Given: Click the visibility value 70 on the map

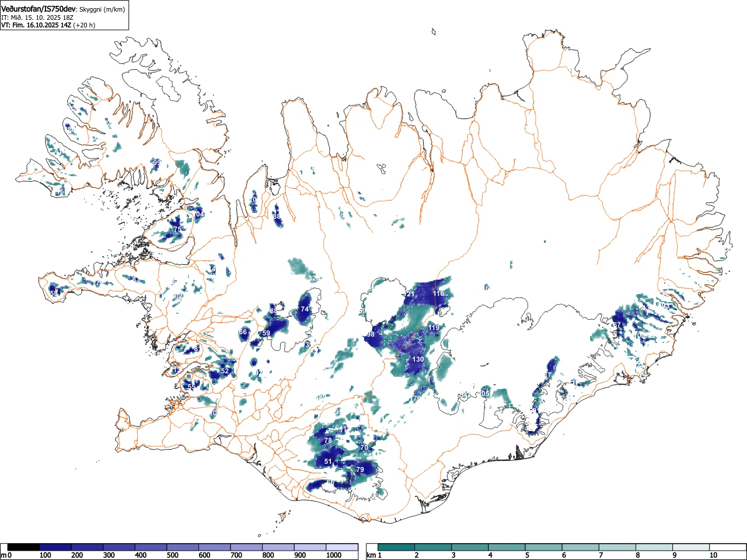Looking at the screenshot, I should pyautogui.click(x=364, y=447).
